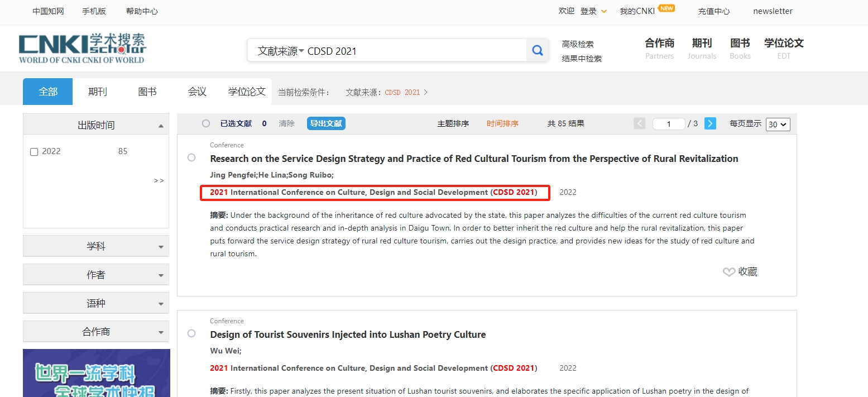This screenshot has width=868, height=397.
Task: Click the CNKI Scholar logo
Action: click(82, 48)
